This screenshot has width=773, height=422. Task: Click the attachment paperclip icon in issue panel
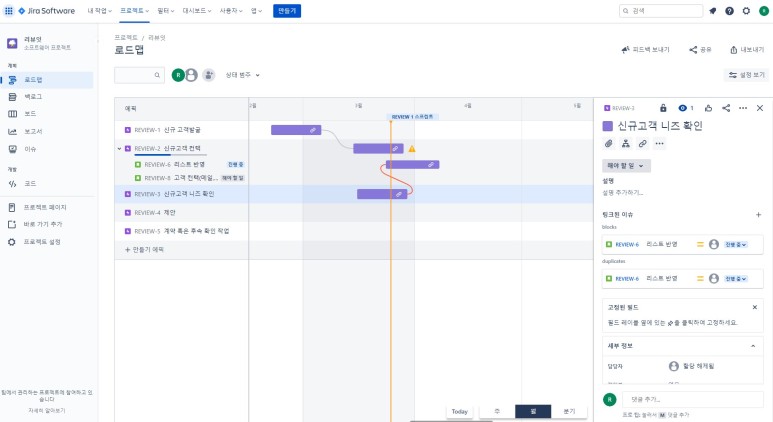tap(608, 144)
